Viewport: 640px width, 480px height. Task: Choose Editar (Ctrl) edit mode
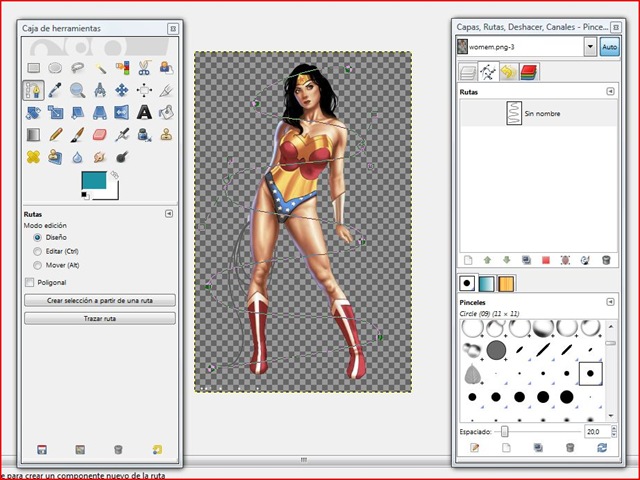click(x=38, y=252)
